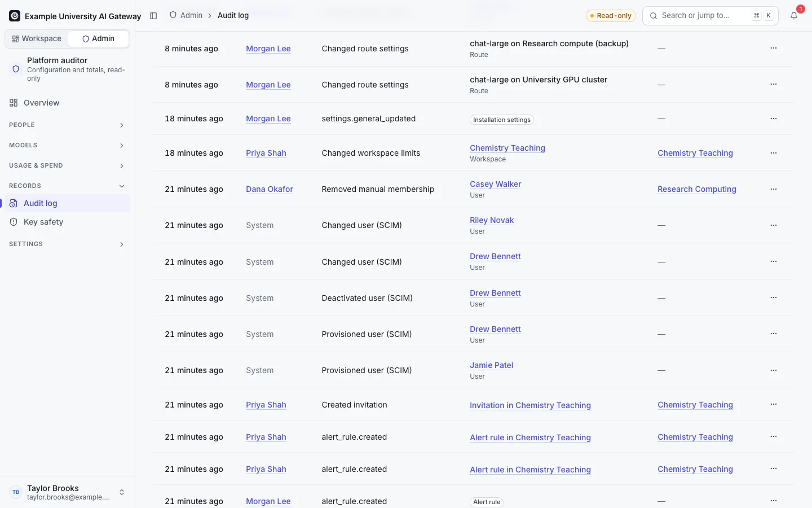Screen dimensions: 812x508
Task: Open row menu for Deactivated user (SCIM)
Action: tap(774, 298)
